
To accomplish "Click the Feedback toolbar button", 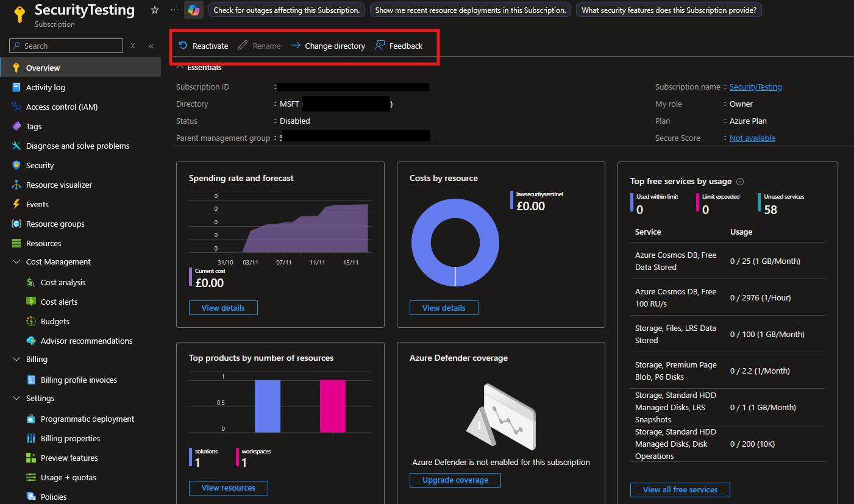I will point(399,46).
